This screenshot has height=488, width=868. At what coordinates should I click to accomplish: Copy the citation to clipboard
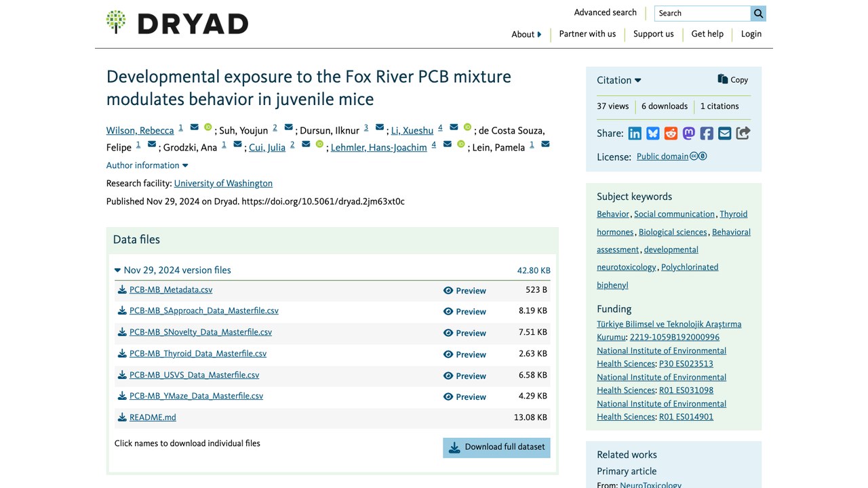click(733, 79)
